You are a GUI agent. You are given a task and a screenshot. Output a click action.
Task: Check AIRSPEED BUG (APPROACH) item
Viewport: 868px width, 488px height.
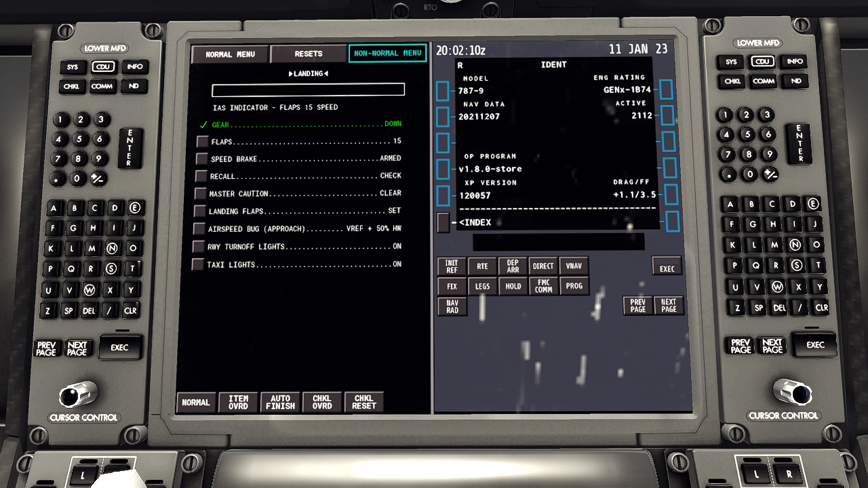(199, 229)
